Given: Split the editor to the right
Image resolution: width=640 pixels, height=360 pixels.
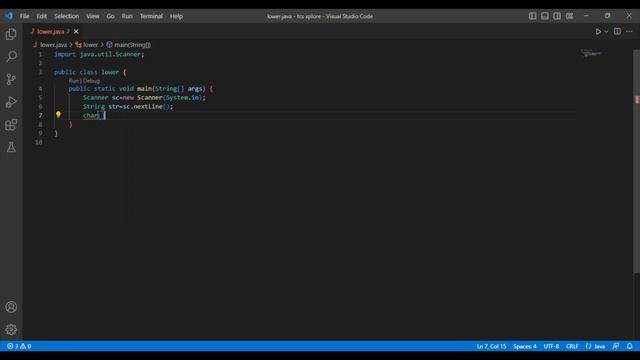Looking at the screenshot, I should [x=617, y=31].
